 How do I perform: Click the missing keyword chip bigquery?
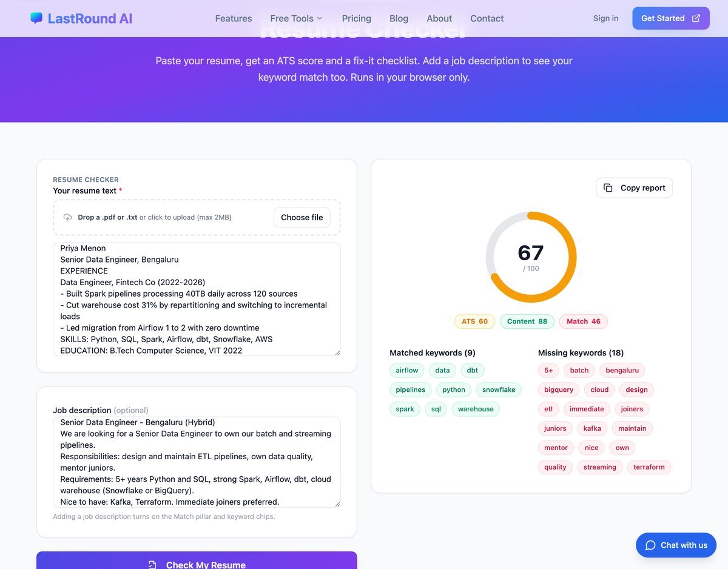[x=559, y=389]
